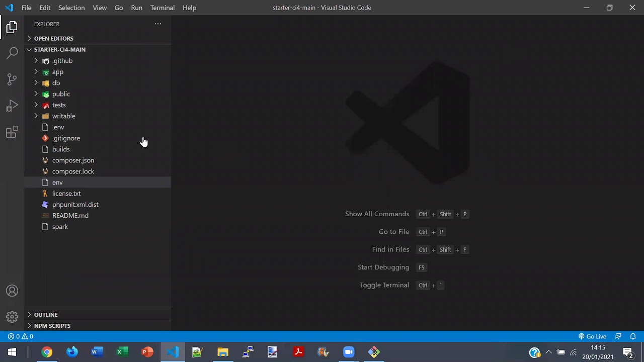The width and height of the screenshot is (644, 362).
Task: Open Firefox-style browser from taskbar
Action: (72, 352)
